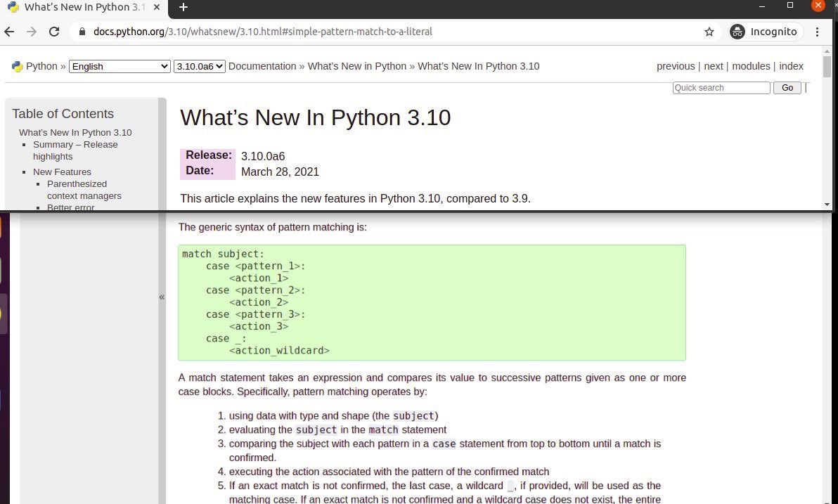This screenshot has width=838, height=504.
Task: Open a new tab with the plus button
Action: coord(183,7)
